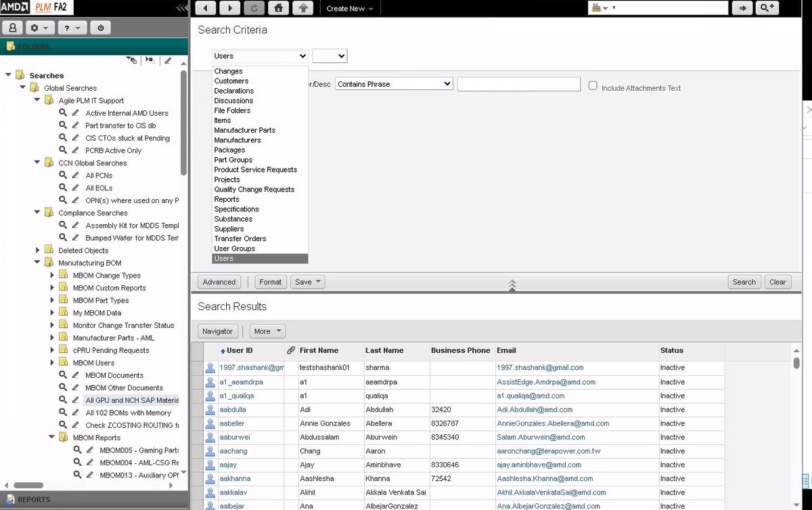Click the expand-all tree icon in Folders
The height and width of the screenshot is (510, 812).
[x=133, y=60]
